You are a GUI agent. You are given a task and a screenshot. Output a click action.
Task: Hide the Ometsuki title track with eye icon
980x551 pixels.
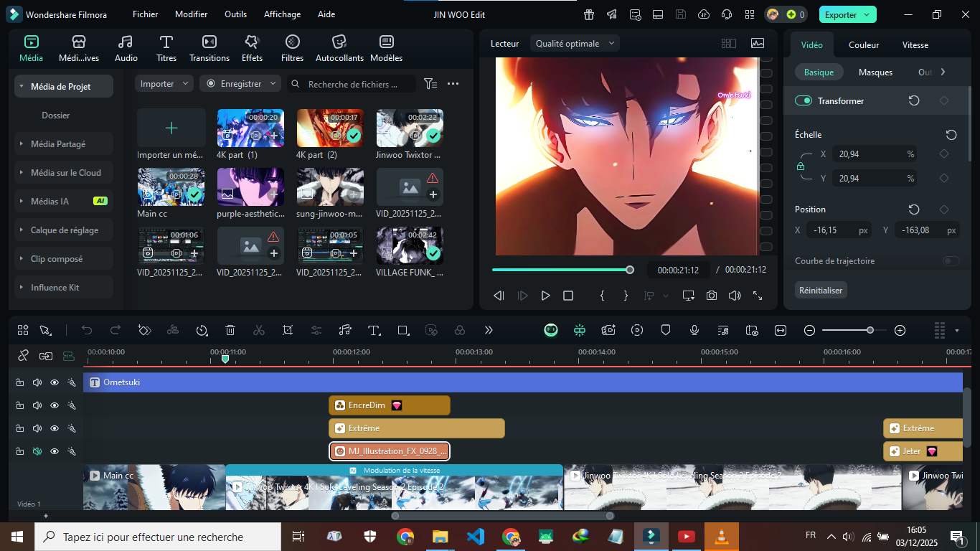click(55, 382)
